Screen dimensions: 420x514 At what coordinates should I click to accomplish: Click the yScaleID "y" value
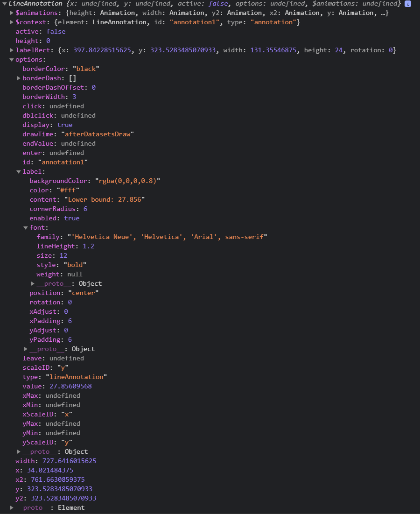(67, 443)
